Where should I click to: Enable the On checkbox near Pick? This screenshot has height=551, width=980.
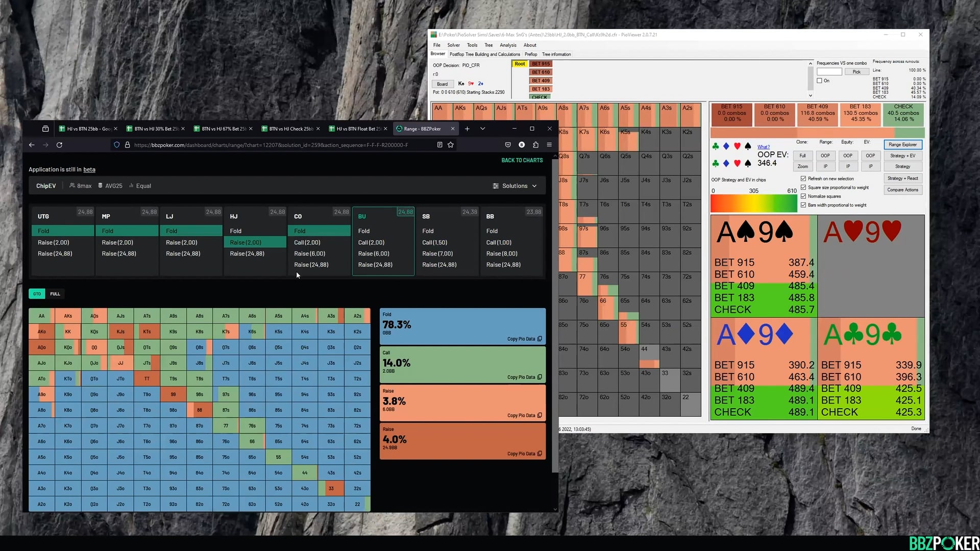pos(819,81)
